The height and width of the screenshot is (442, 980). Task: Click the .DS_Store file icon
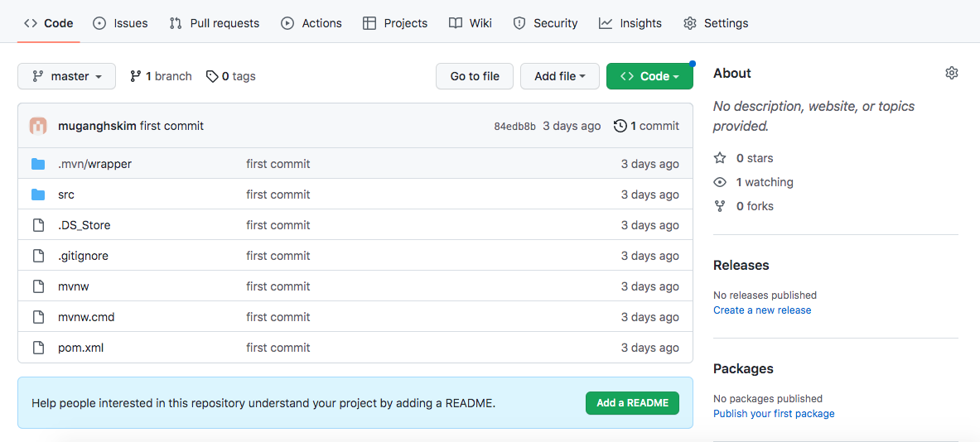[x=38, y=225]
